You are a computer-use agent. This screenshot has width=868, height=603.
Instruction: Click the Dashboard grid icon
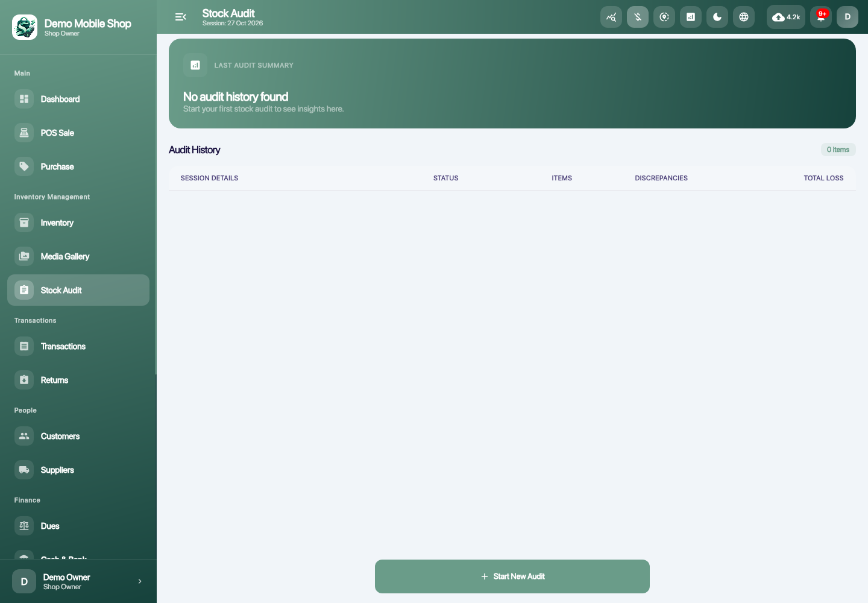pos(24,99)
